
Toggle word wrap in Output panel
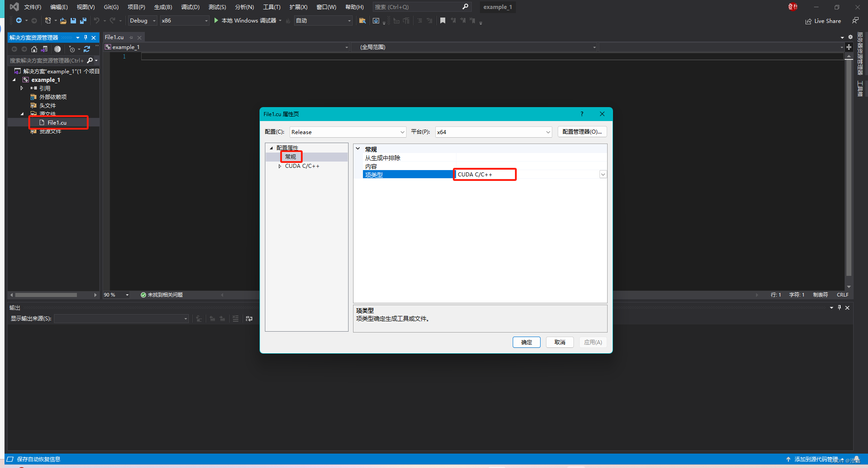(249, 319)
